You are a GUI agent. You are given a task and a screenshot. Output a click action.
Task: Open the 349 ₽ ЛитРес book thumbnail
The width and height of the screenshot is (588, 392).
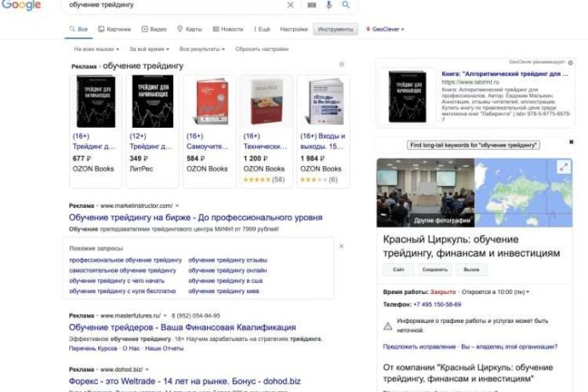point(153,101)
